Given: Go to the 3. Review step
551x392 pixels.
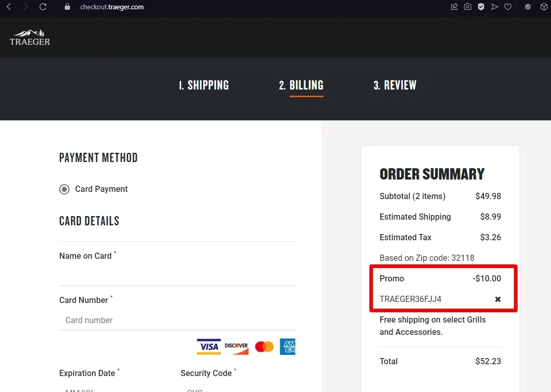Looking at the screenshot, I should [395, 85].
